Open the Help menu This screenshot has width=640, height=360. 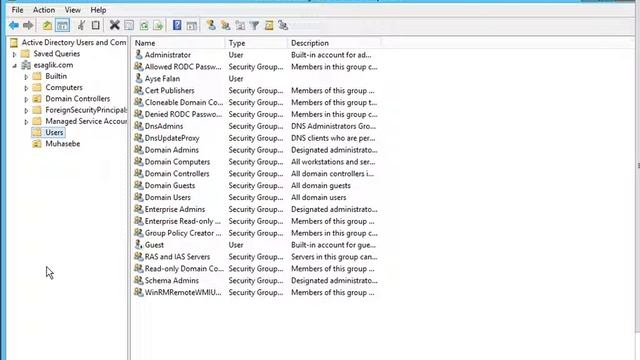pyautogui.click(x=98, y=10)
